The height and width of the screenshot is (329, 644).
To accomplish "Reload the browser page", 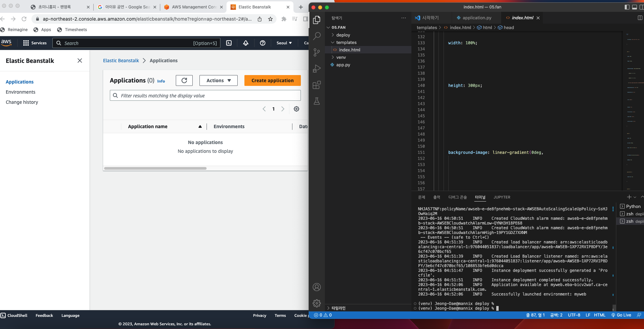I will [x=24, y=19].
